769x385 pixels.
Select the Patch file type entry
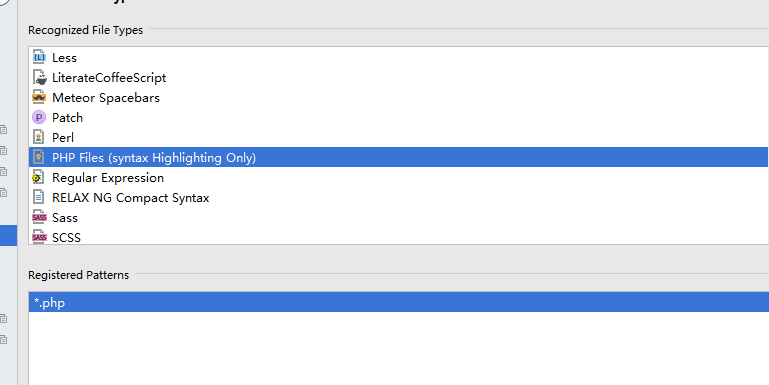point(398,118)
